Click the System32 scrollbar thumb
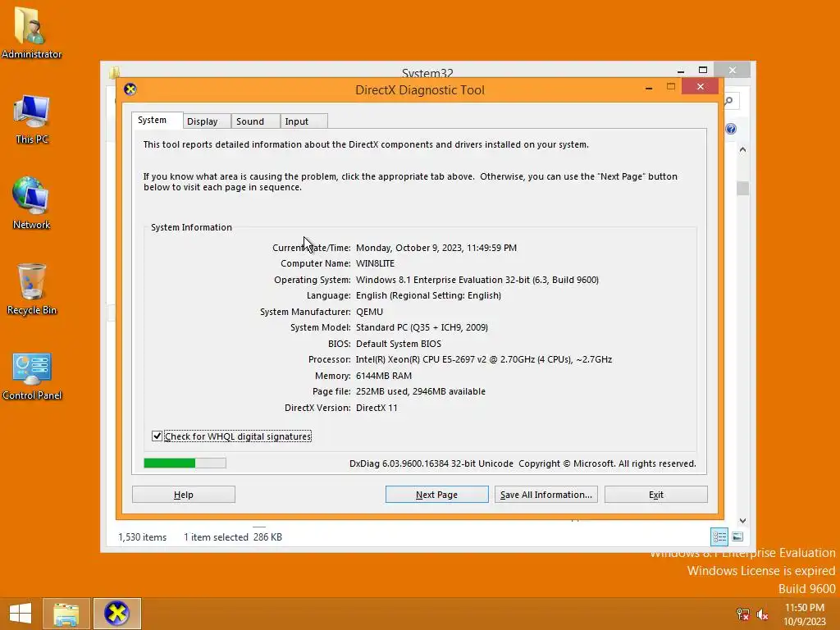The height and width of the screenshot is (630, 840). [x=742, y=189]
